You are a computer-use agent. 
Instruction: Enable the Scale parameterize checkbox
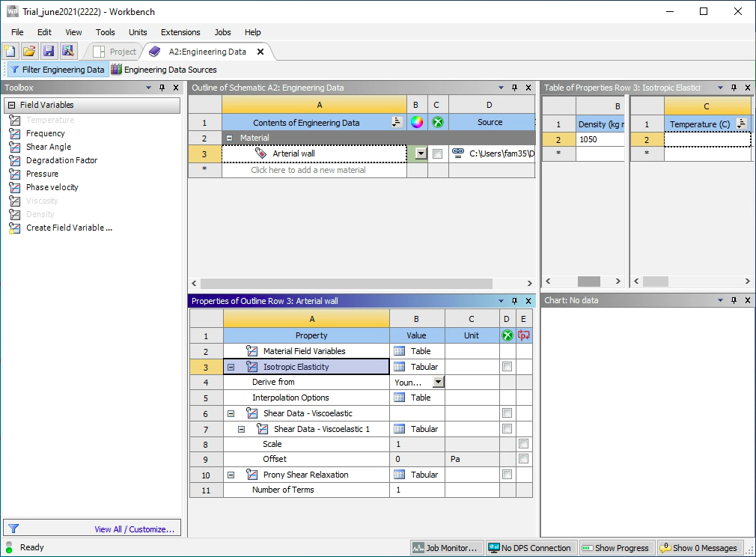[x=524, y=444]
